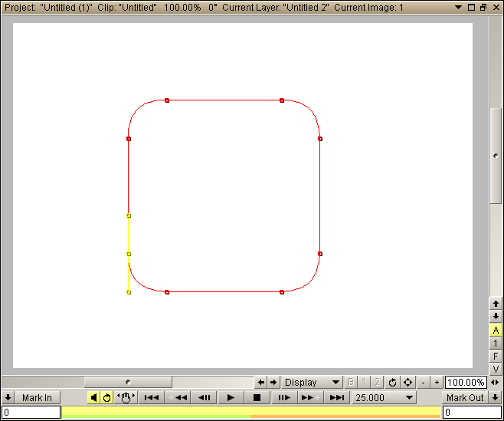The width and height of the screenshot is (504, 421).
Task: Click the Mark In button
Action: [x=38, y=397]
